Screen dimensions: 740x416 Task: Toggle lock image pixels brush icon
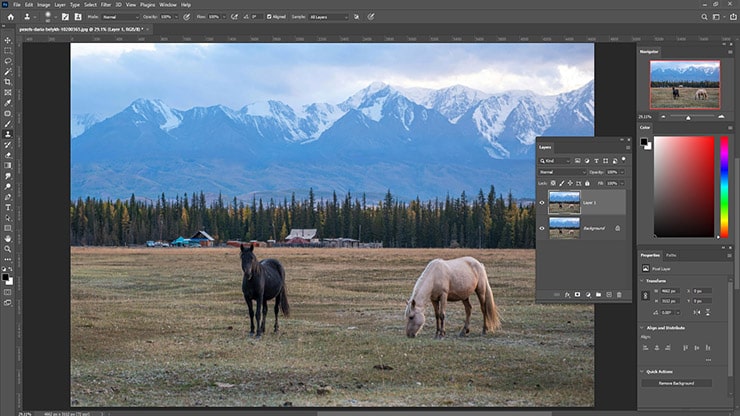(562, 183)
